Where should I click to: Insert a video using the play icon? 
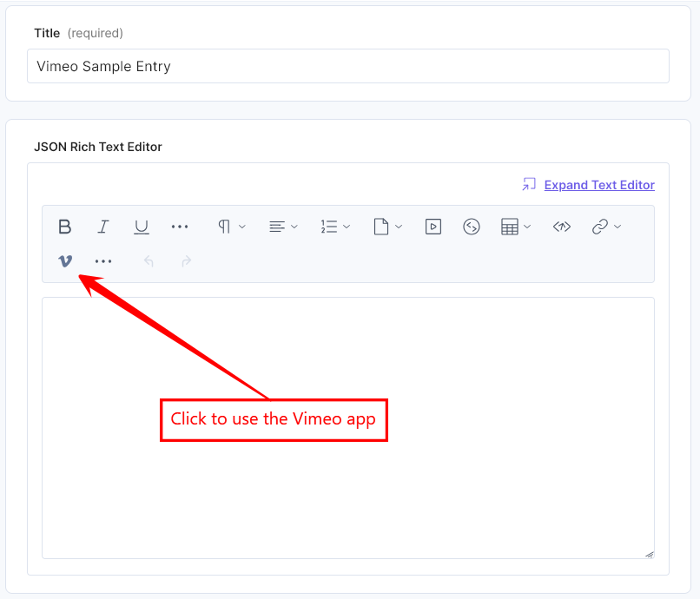pos(433,227)
